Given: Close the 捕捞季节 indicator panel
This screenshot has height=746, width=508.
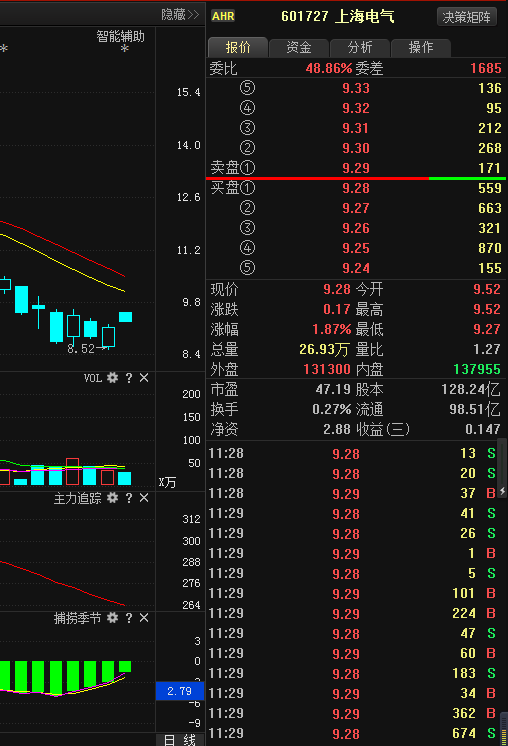Looking at the screenshot, I should [144, 618].
